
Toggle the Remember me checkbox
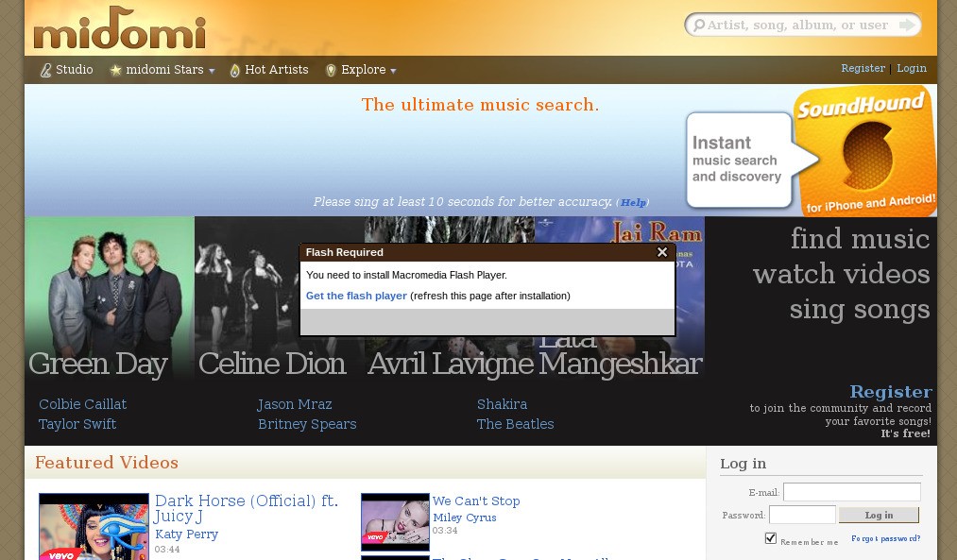pos(771,538)
